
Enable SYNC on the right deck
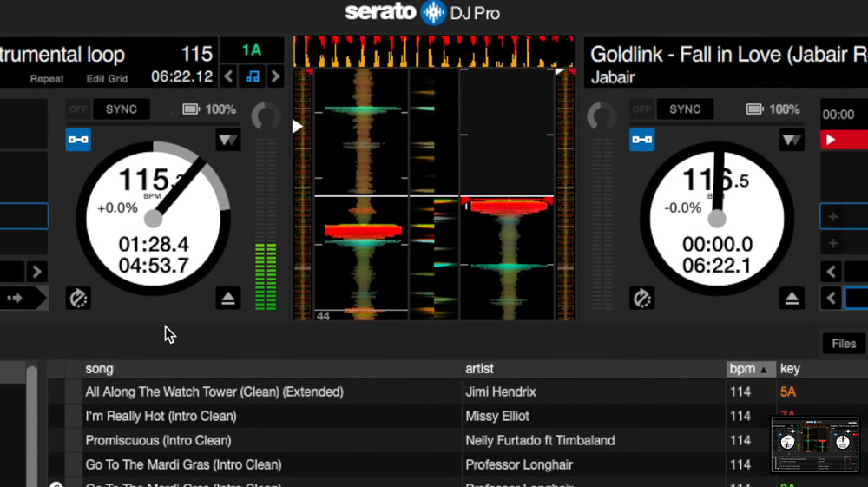(x=685, y=109)
